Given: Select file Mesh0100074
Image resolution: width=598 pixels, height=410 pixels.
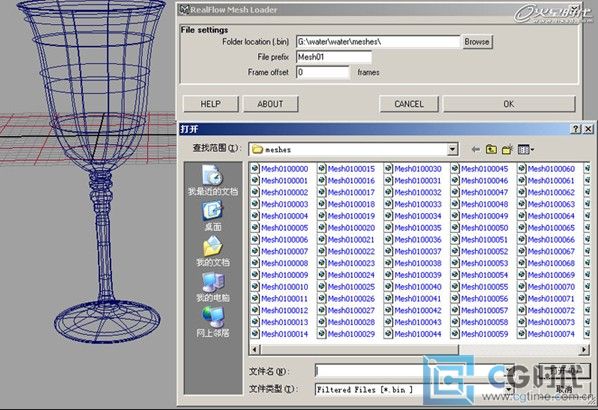Looking at the screenshot, I should click(x=551, y=334).
